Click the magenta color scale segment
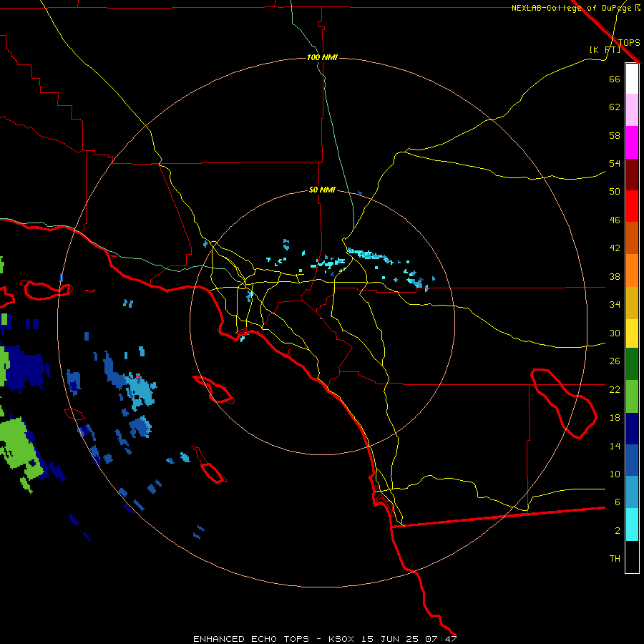644x644 pixels. 632,142
